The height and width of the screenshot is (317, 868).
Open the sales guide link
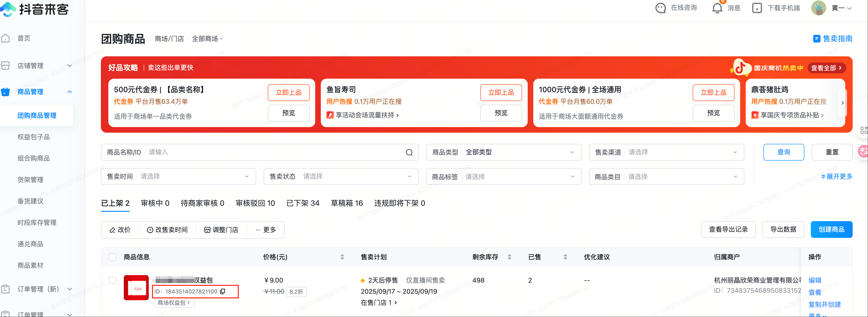click(833, 39)
